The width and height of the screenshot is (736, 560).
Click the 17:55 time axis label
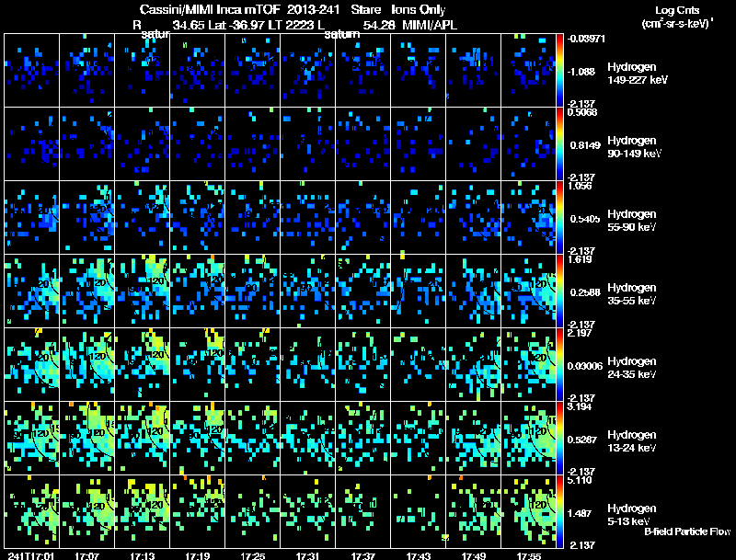(528, 555)
